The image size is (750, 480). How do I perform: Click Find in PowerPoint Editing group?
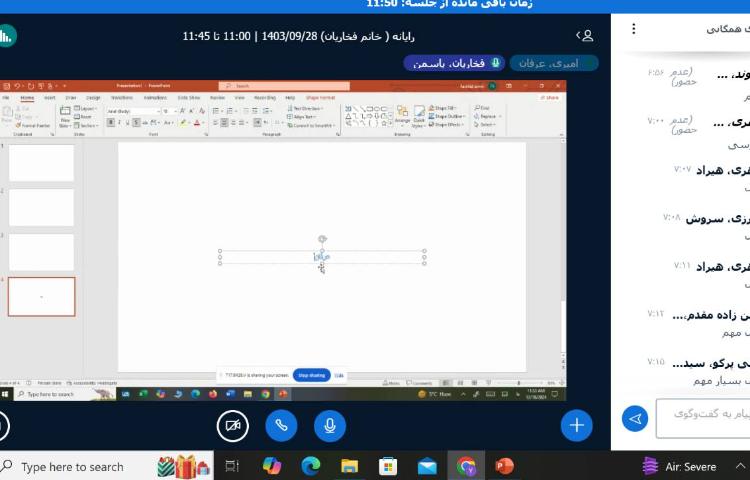(x=482, y=108)
